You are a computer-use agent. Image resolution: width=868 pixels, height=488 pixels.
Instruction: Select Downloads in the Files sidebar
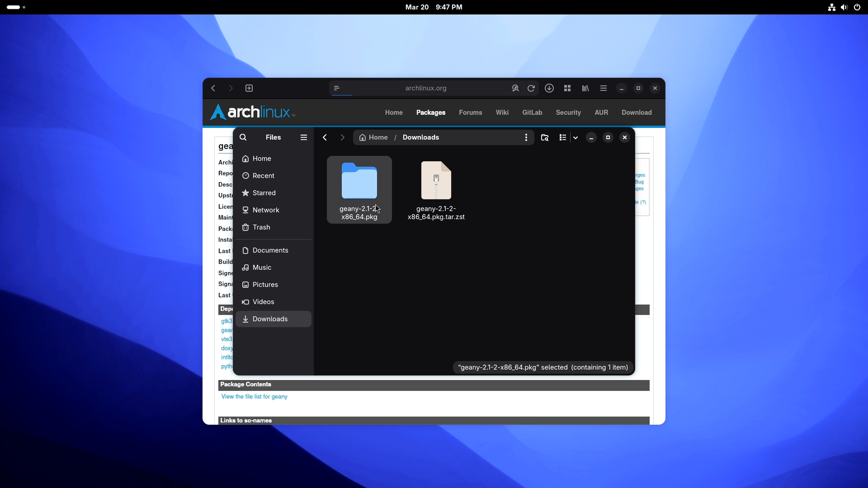pos(273,319)
